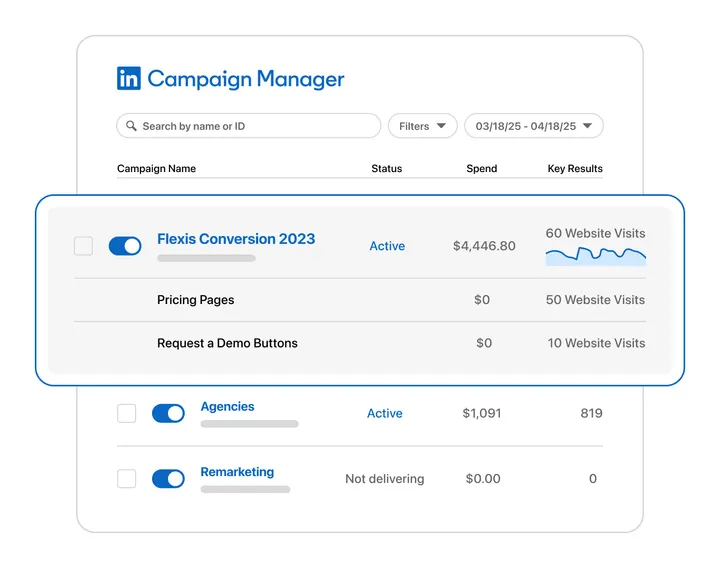
Task: Check the Flexis Conversion 2023 checkbox
Action: [x=84, y=246]
